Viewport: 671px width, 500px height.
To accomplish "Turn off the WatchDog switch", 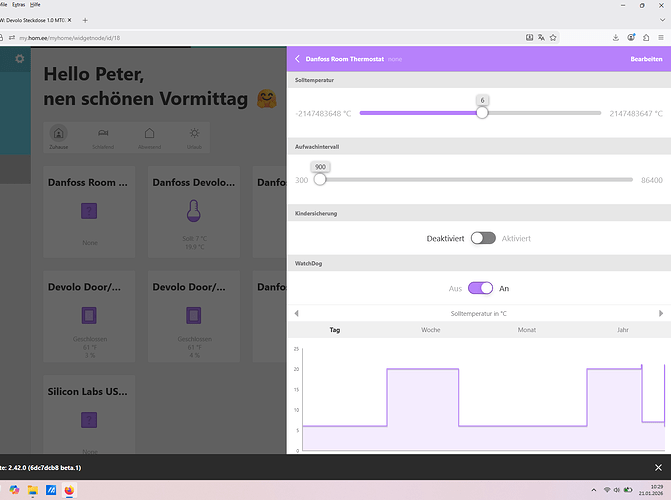I will click(481, 288).
